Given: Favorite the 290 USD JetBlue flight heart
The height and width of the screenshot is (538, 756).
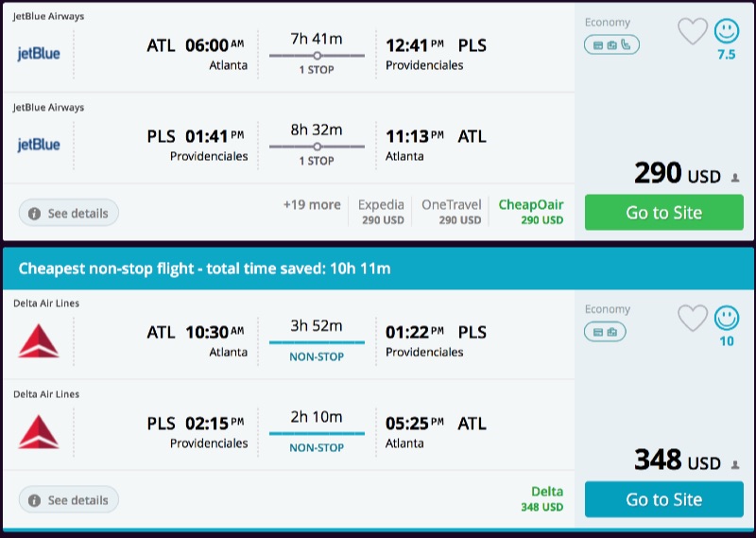Looking at the screenshot, I should [x=692, y=32].
